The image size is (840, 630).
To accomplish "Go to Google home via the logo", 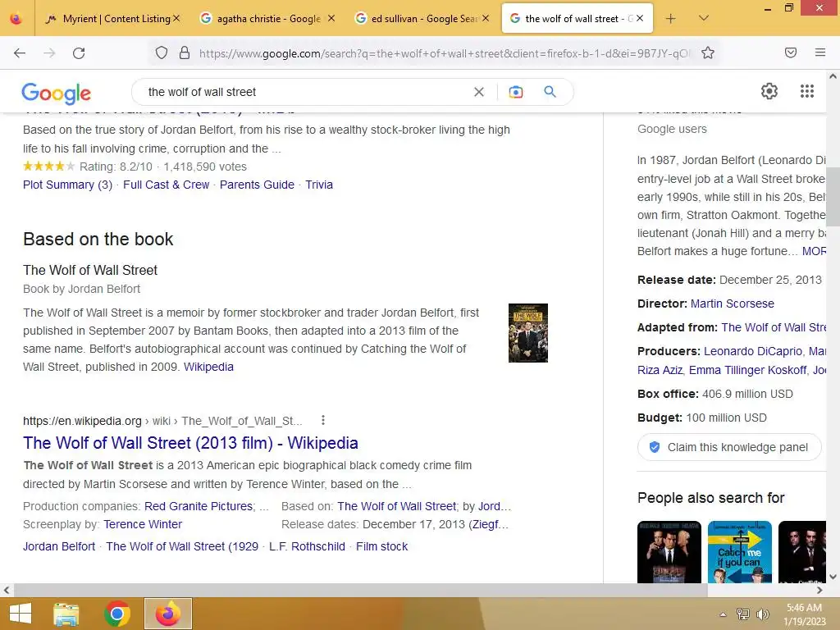I will pyautogui.click(x=57, y=94).
